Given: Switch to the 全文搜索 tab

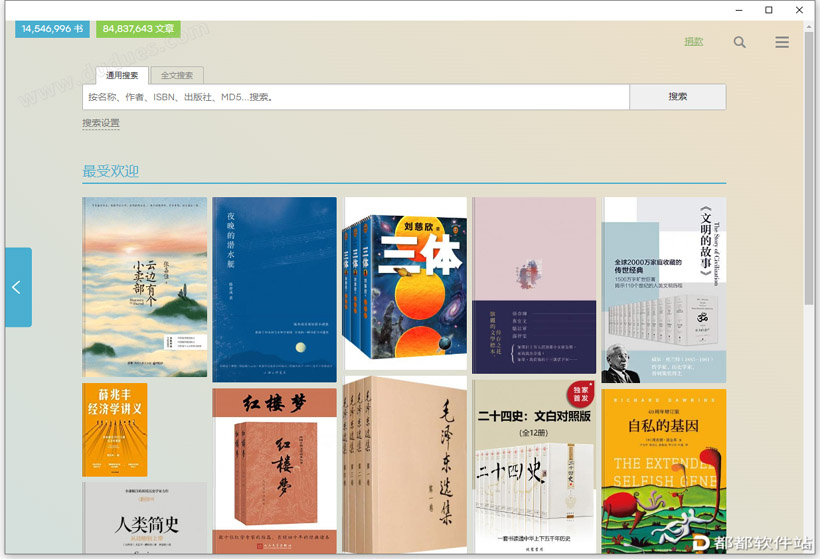Looking at the screenshot, I should point(177,75).
